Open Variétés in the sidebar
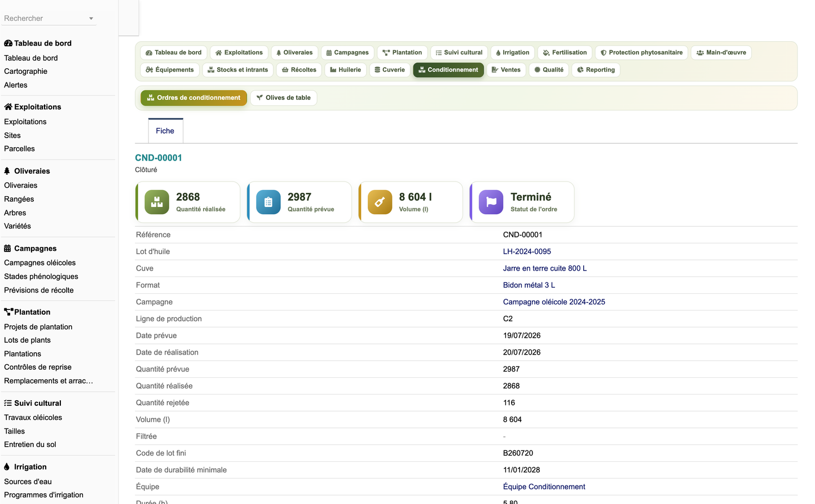 (17, 226)
